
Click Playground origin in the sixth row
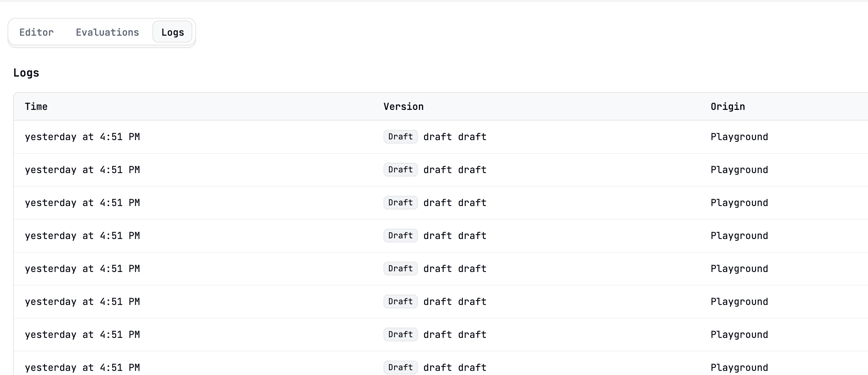739,302
